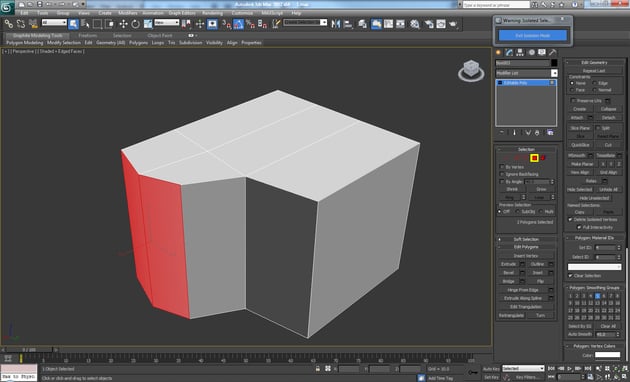Choose the Rectangular Selection Region tool
630x382 pixels.
(97, 24)
